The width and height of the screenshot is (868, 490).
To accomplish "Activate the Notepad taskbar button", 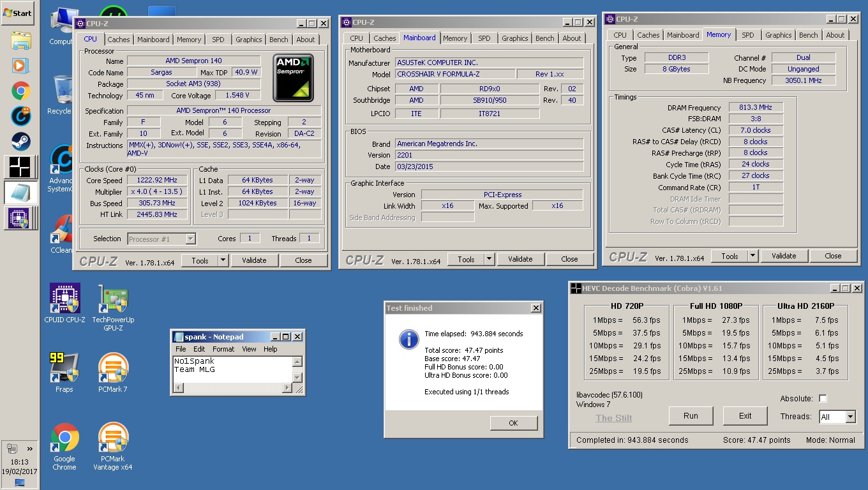I will click(x=20, y=192).
